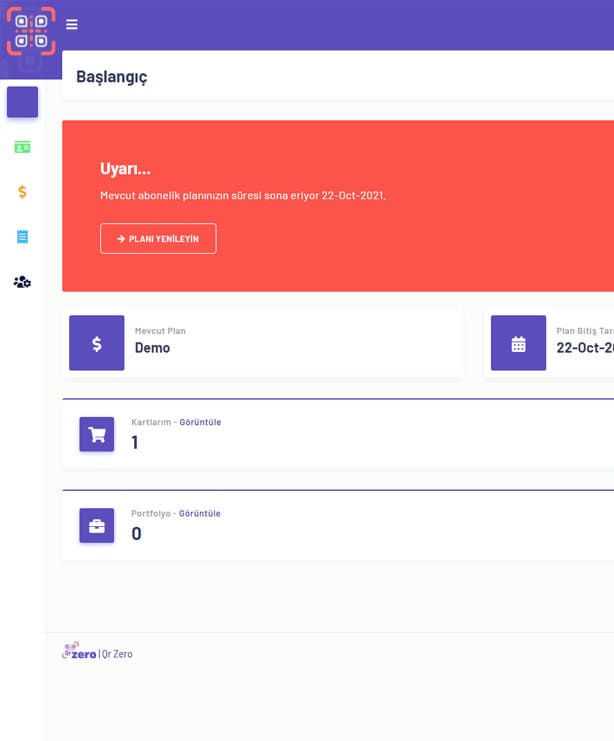Image resolution: width=614 pixels, height=741 pixels.
Task: Click the Qr Zero footer text
Action: [x=117, y=654]
